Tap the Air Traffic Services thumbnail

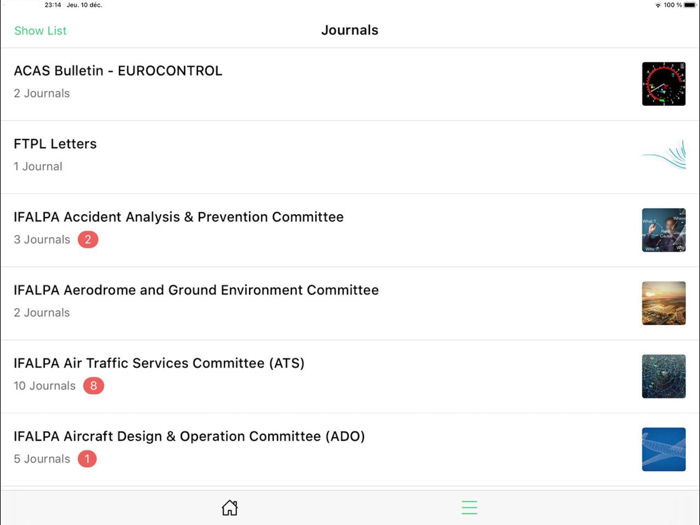click(x=664, y=376)
